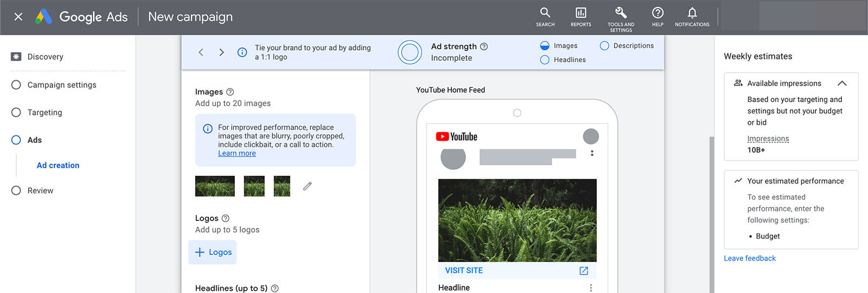Open Tools and Settings menu

coord(621,19)
